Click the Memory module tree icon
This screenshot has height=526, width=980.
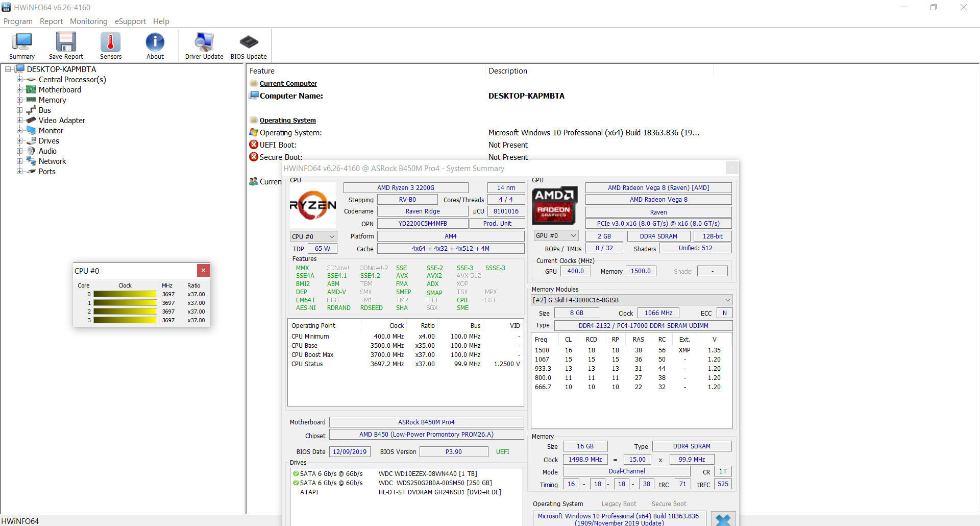31,100
